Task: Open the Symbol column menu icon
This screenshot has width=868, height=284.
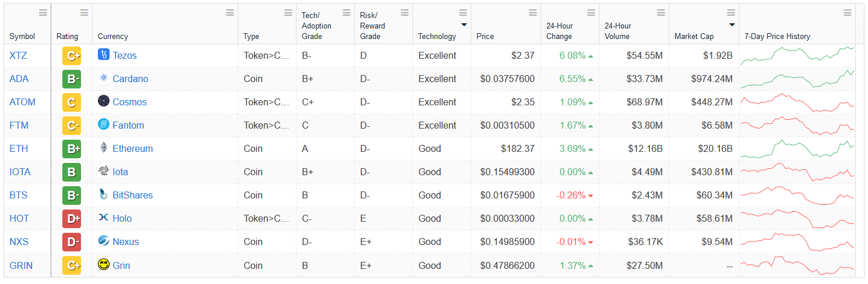Action: click(43, 13)
